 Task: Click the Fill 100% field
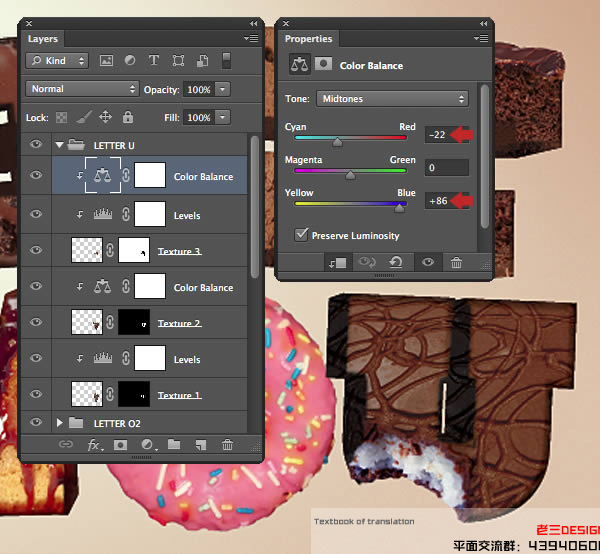click(x=199, y=117)
